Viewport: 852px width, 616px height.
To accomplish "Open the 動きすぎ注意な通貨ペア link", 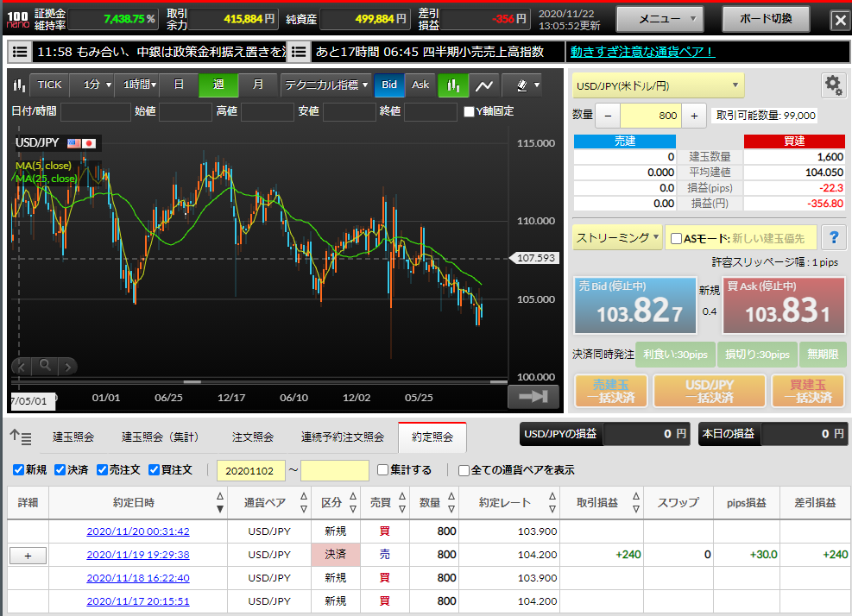I will 642,52.
